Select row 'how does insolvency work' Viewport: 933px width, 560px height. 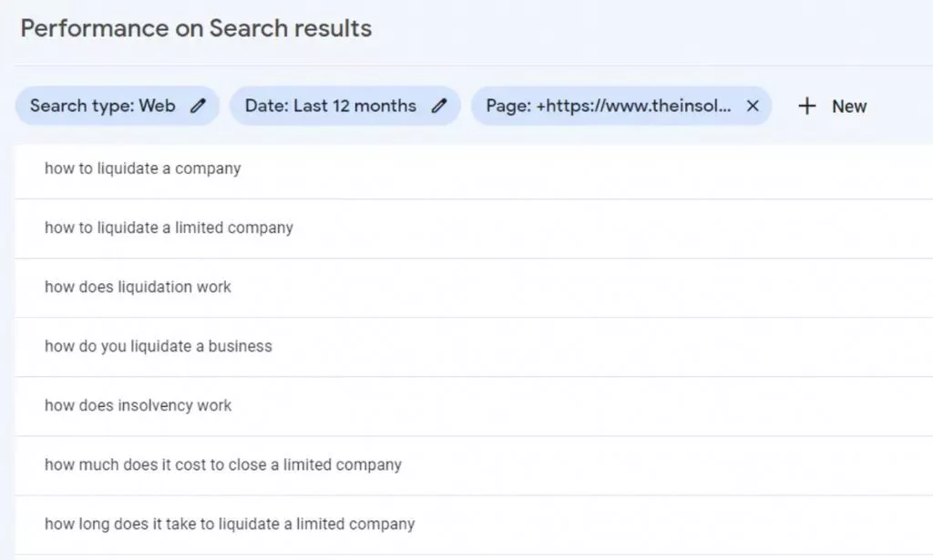point(138,406)
